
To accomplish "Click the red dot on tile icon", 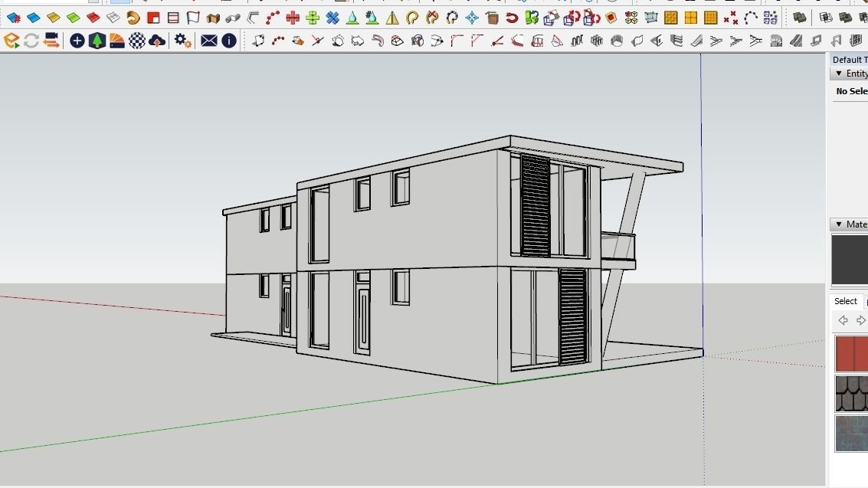I will click(x=611, y=18).
